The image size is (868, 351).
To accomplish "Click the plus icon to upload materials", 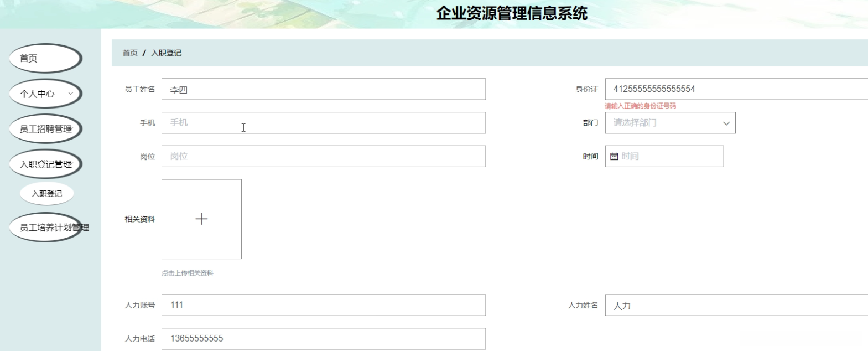I will pyautogui.click(x=201, y=219).
